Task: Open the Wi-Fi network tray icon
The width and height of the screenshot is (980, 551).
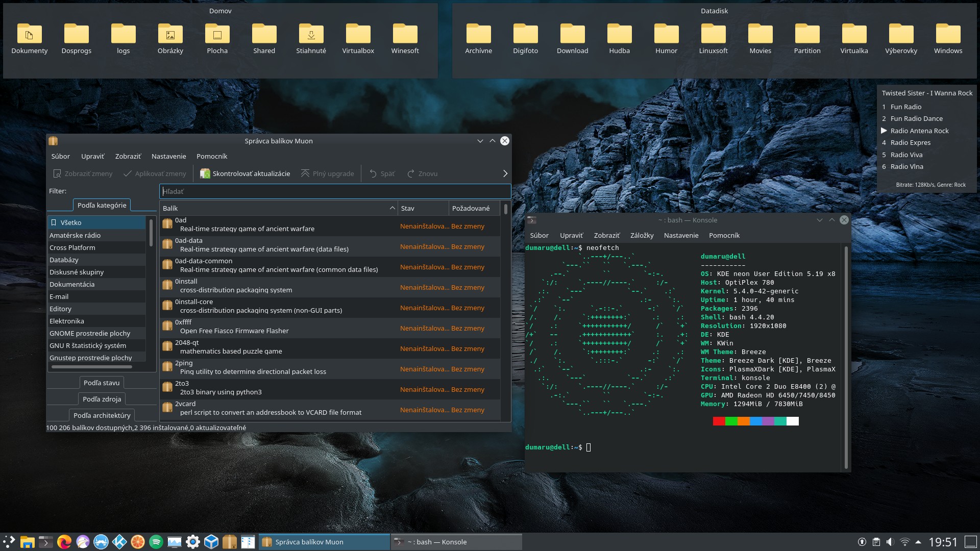Action: [904, 542]
